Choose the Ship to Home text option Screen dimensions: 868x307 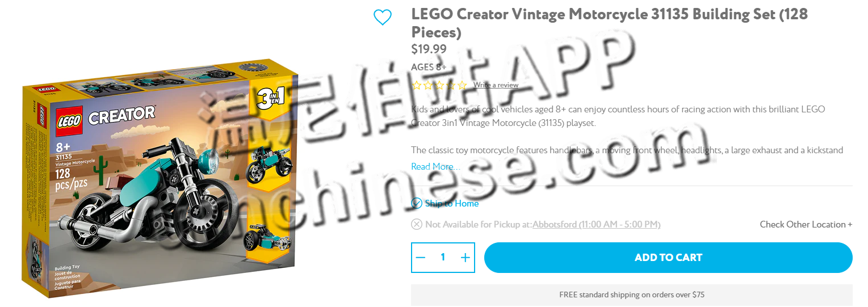pyautogui.click(x=452, y=203)
